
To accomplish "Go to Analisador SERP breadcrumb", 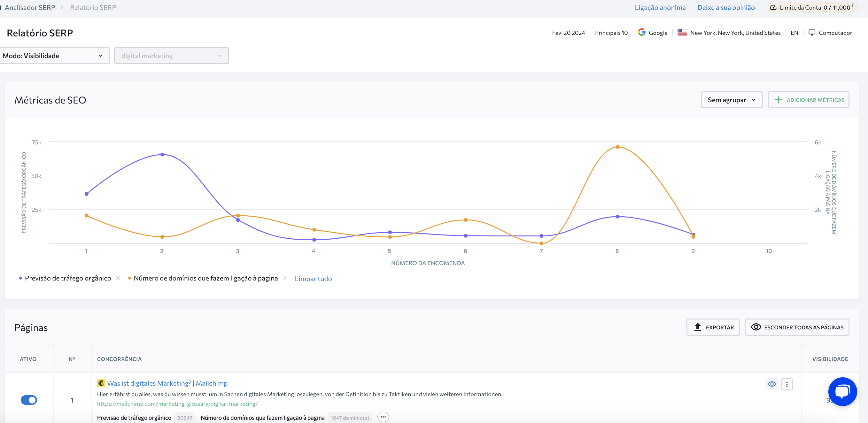I will point(30,7).
